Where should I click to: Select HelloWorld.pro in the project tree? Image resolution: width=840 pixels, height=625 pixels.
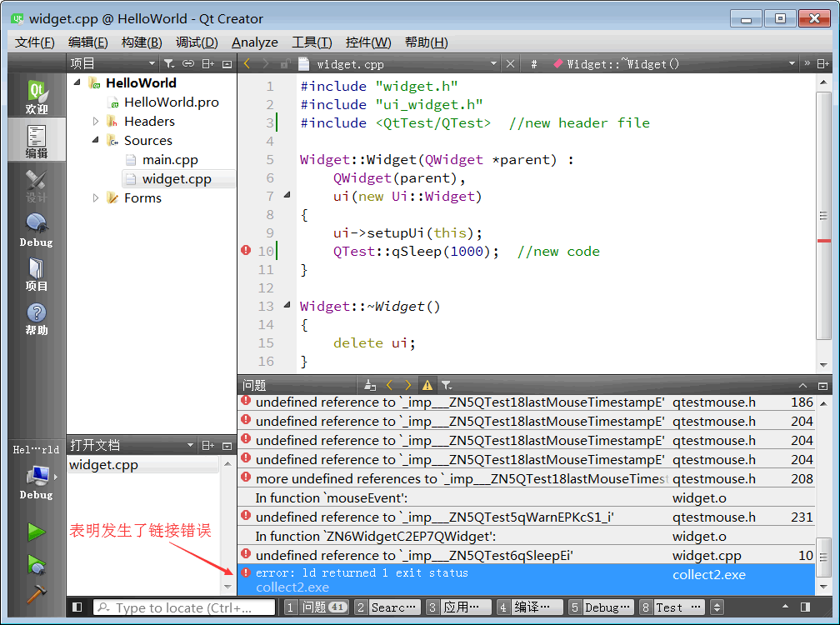[172, 102]
